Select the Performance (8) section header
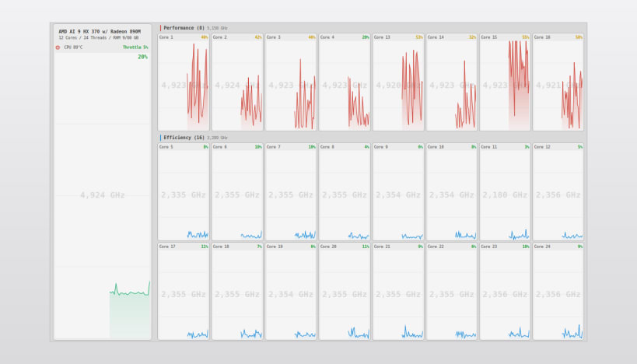The height and width of the screenshot is (364, 637). click(184, 28)
